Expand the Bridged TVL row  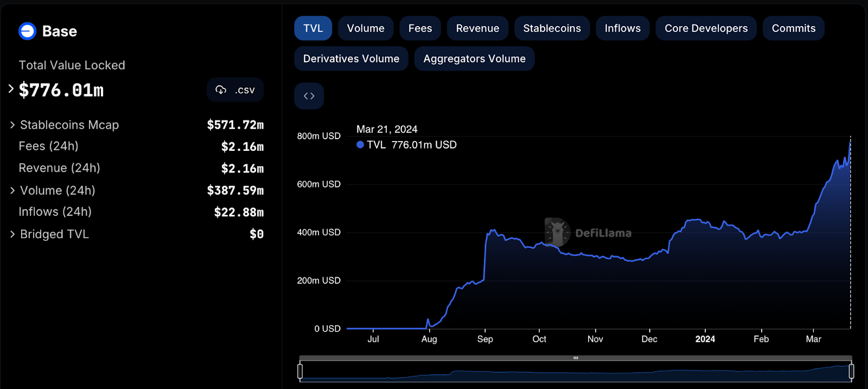point(12,234)
